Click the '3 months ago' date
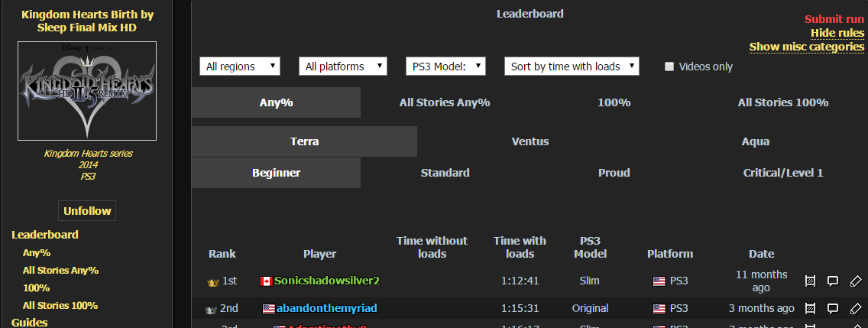The image size is (868, 328). click(761, 308)
